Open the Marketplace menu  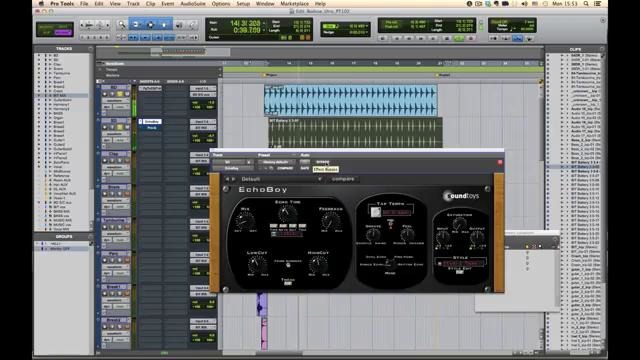(295, 4)
